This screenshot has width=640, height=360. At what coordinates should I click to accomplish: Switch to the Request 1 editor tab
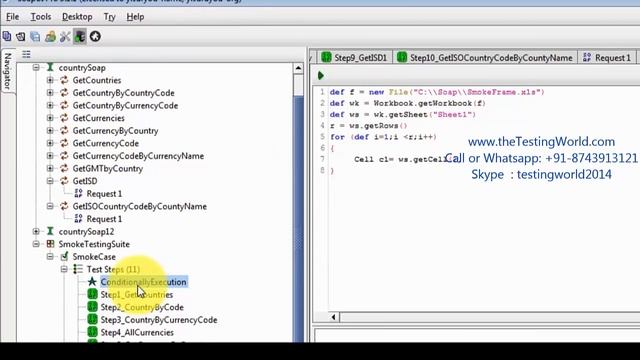607,58
